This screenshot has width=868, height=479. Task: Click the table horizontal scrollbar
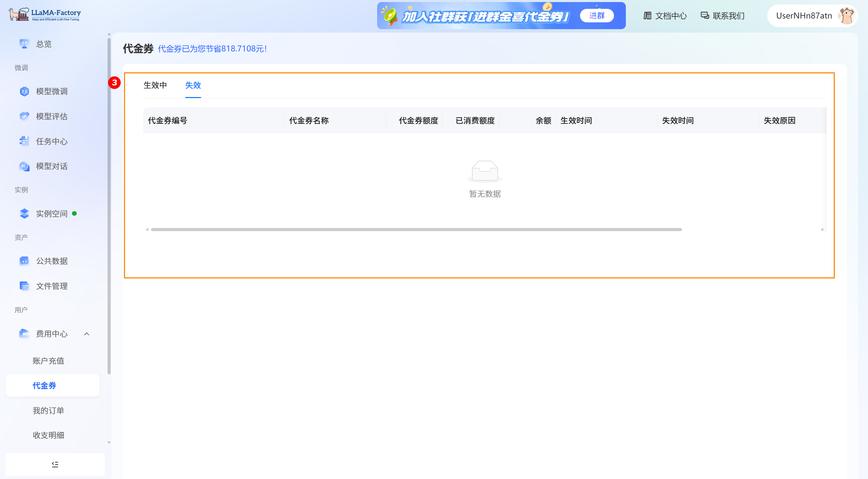pyautogui.click(x=416, y=229)
